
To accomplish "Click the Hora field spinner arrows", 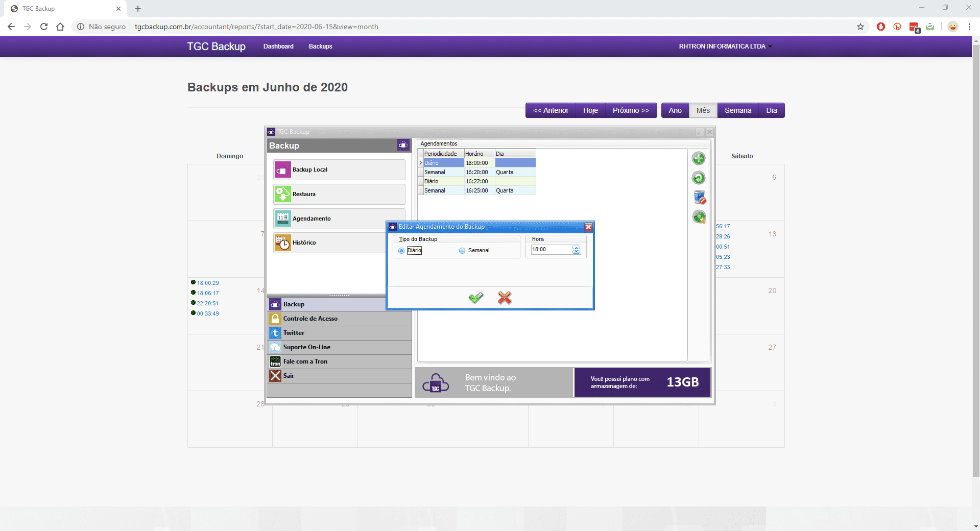I will click(577, 250).
